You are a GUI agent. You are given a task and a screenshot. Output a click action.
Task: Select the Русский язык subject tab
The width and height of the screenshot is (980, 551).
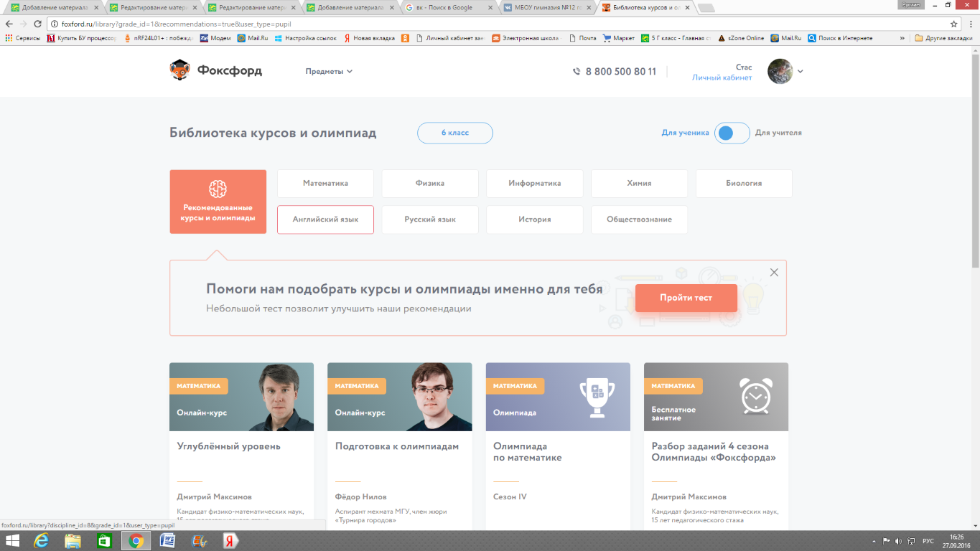430,220
